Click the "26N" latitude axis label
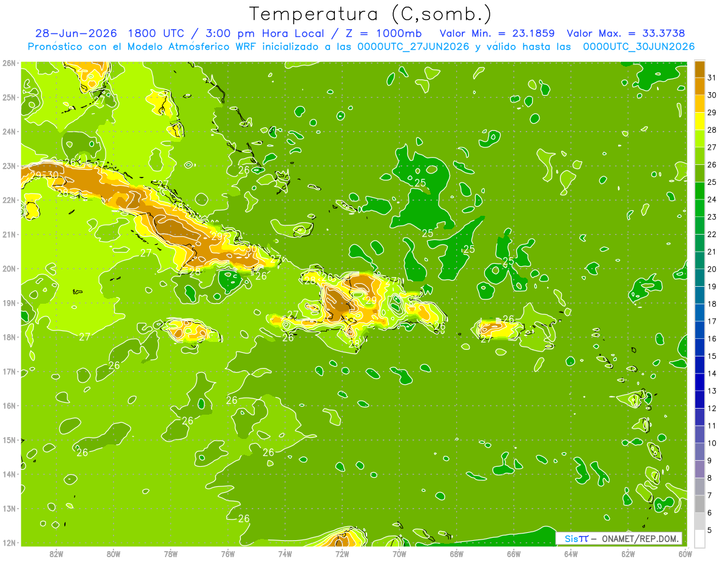This screenshot has width=728, height=562. (8, 63)
